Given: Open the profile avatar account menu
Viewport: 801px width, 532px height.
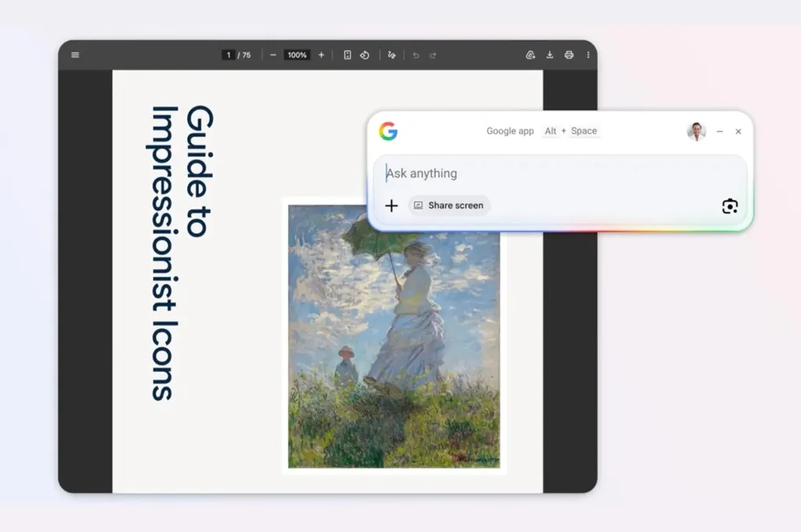Looking at the screenshot, I should point(696,131).
